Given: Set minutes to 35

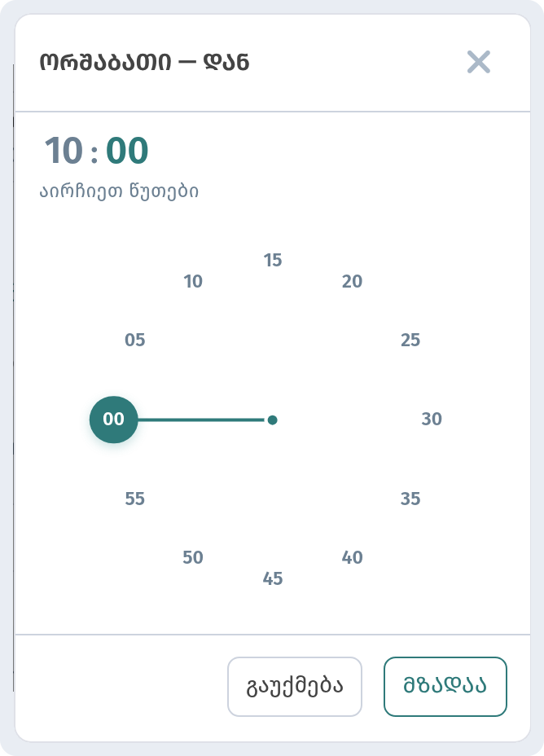Looking at the screenshot, I should (x=410, y=499).
